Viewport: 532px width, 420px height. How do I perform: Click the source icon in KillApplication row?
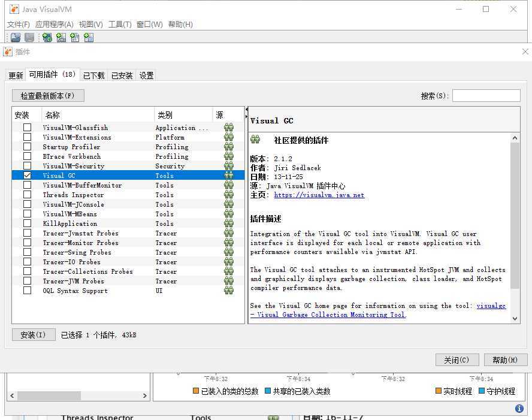(229, 223)
